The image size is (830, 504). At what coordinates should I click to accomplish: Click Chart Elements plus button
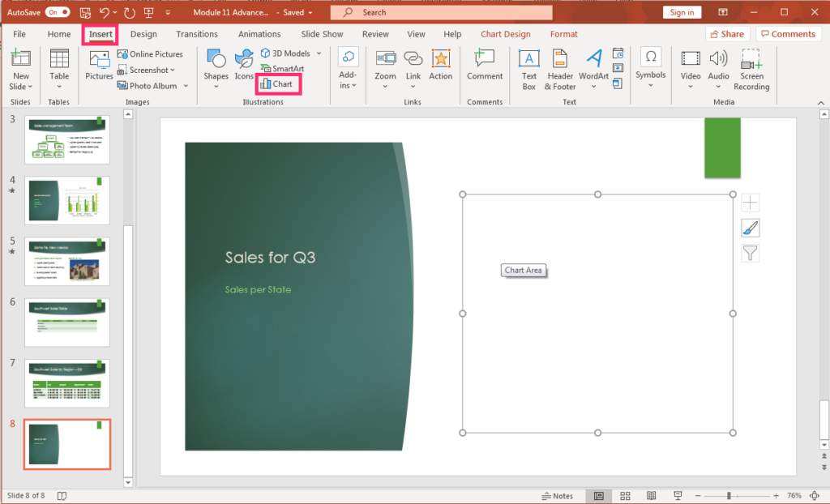tap(751, 203)
